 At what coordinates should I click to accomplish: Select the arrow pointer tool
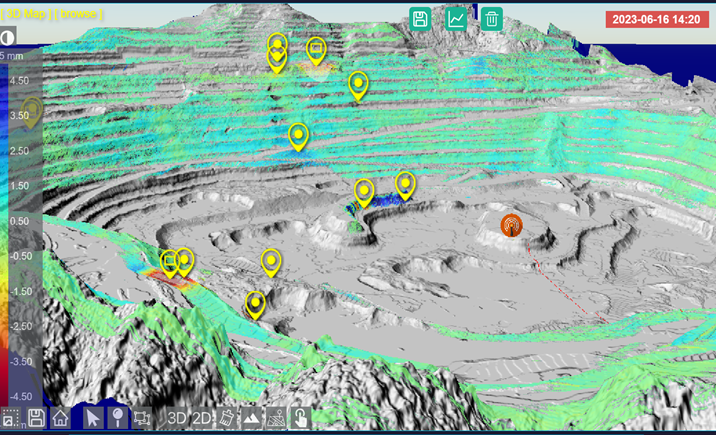(93, 418)
